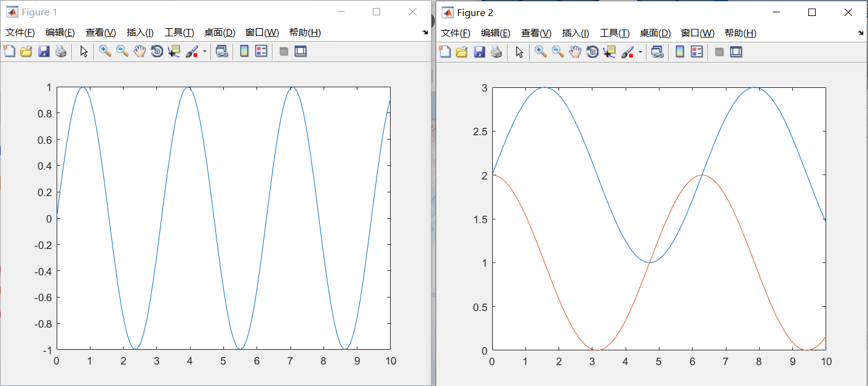
Task: Open 桌面(D) menu in Figure 2
Action: click(655, 33)
